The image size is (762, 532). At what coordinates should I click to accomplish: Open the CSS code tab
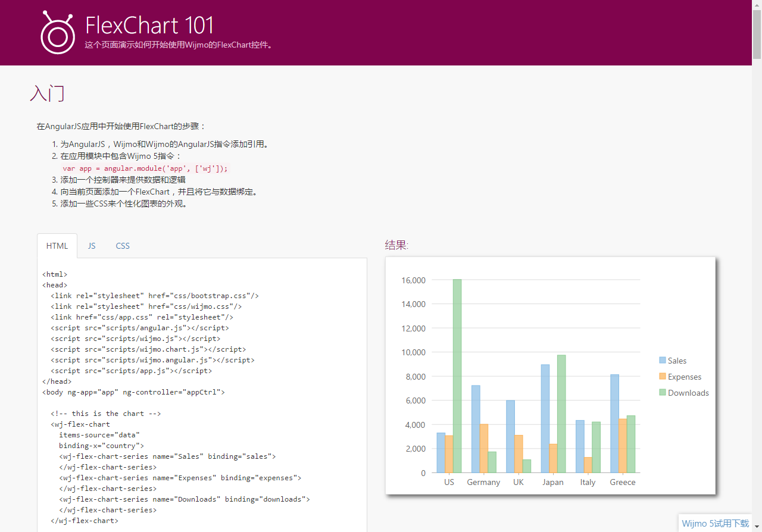click(123, 246)
